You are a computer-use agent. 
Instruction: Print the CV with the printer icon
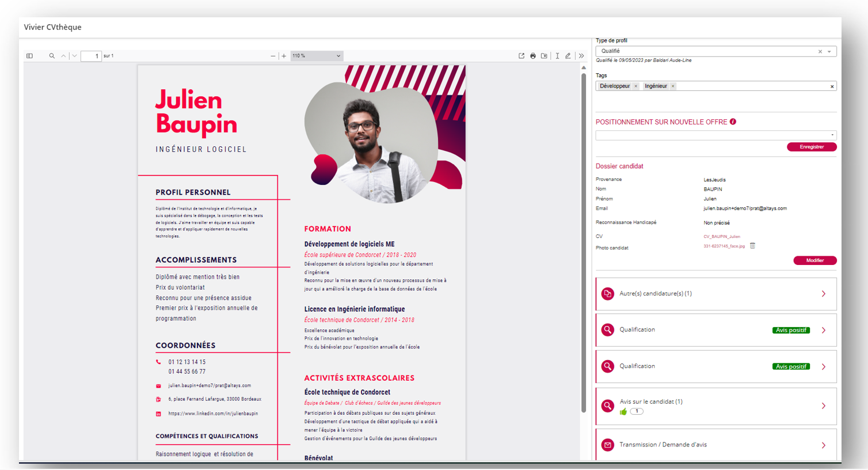tap(533, 56)
